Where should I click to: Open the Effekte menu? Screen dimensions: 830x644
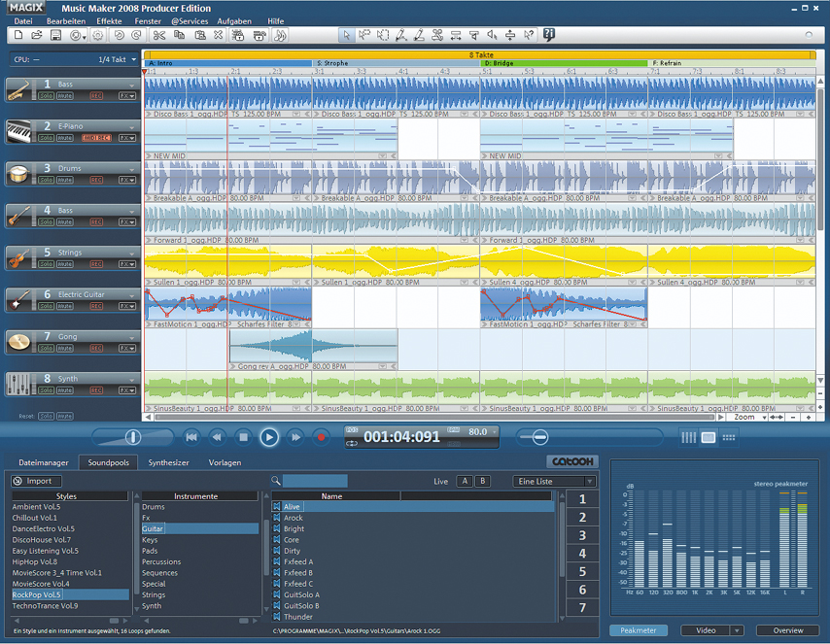[x=109, y=21]
